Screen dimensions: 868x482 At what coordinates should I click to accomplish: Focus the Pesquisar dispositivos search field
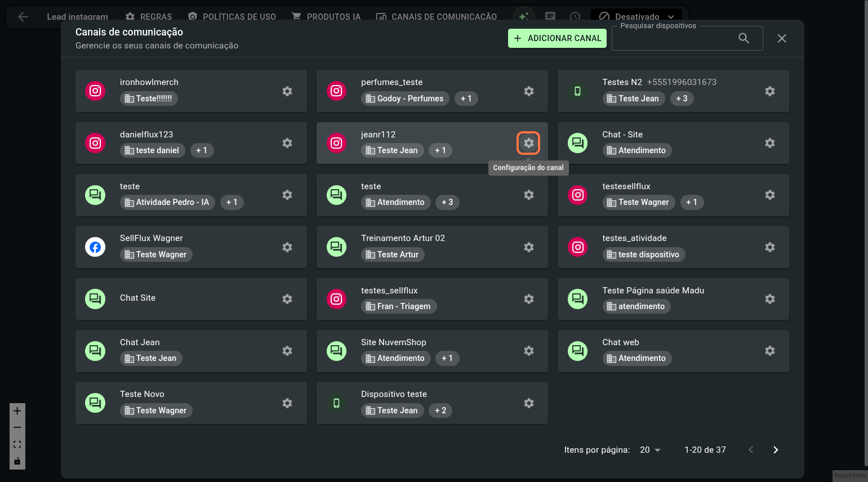point(673,39)
